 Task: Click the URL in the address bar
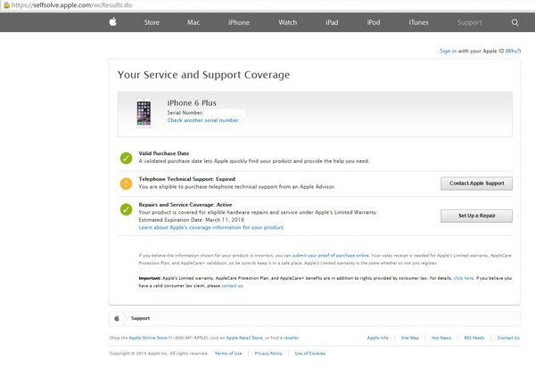point(71,5)
